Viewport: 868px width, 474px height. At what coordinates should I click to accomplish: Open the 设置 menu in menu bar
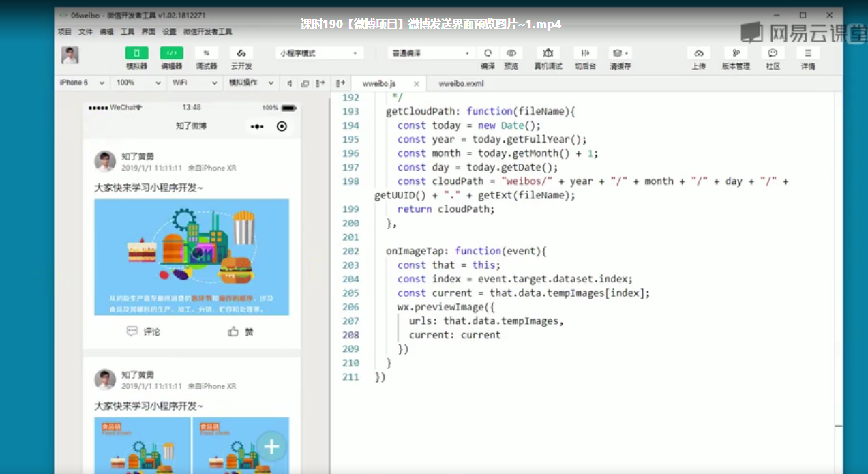pyautogui.click(x=169, y=31)
